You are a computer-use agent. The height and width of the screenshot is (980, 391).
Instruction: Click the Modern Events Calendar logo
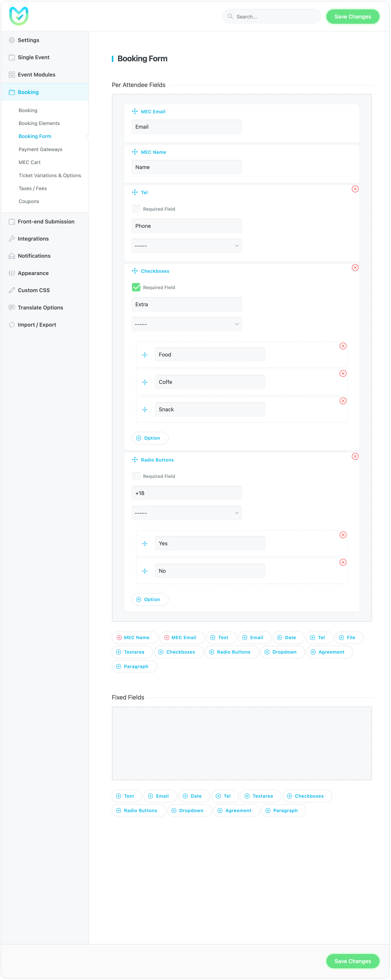tap(19, 16)
